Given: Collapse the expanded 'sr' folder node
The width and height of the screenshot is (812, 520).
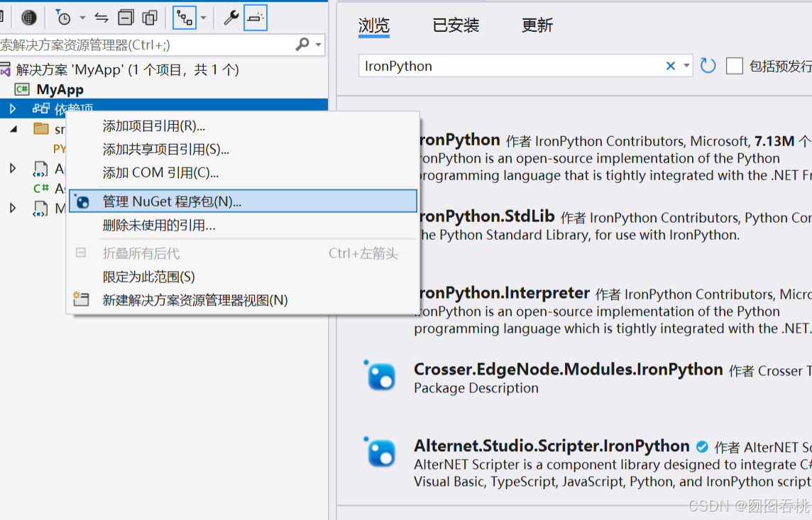Looking at the screenshot, I should pyautogui.click(x=13, y=129).
